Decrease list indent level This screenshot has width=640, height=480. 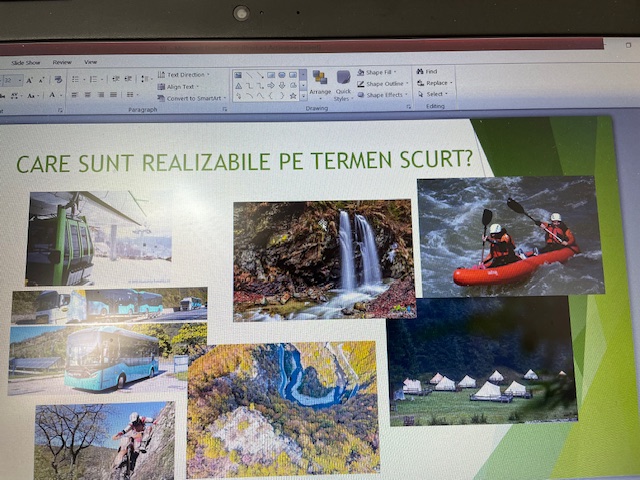[116, 79]
